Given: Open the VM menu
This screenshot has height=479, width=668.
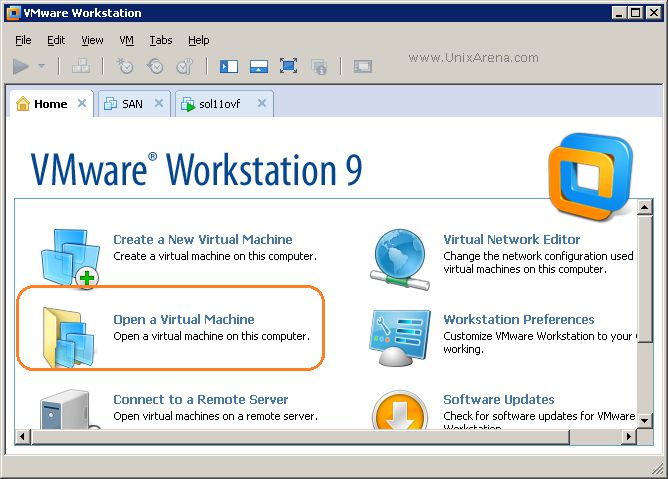Looking at the screenshot, I should coord(126,40).
